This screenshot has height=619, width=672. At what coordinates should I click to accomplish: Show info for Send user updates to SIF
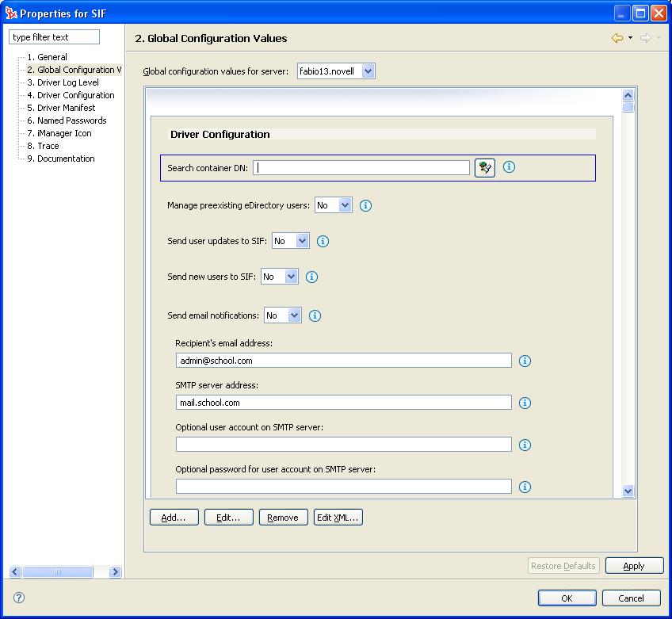point(323,241)
